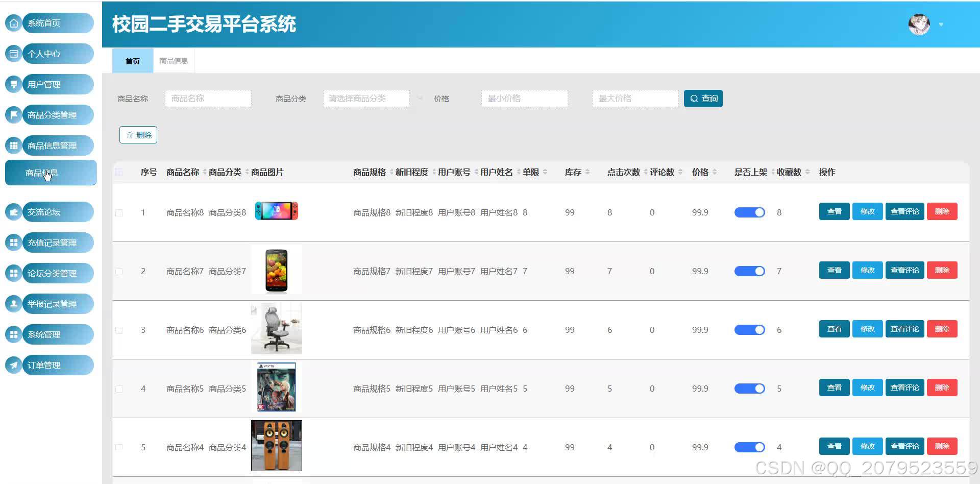Open the office chair product image

[x=277, y=328]
